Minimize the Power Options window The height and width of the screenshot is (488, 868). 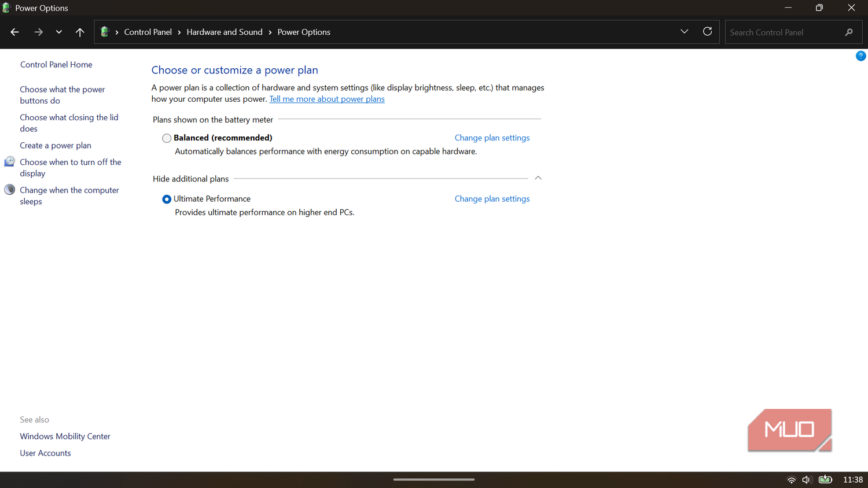[x=788, y=8]
